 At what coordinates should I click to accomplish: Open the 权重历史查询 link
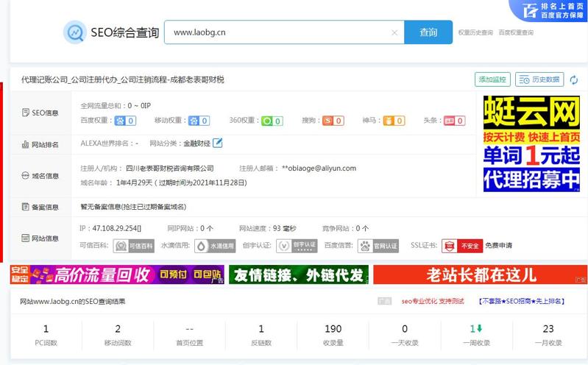(x=475, y=32)
